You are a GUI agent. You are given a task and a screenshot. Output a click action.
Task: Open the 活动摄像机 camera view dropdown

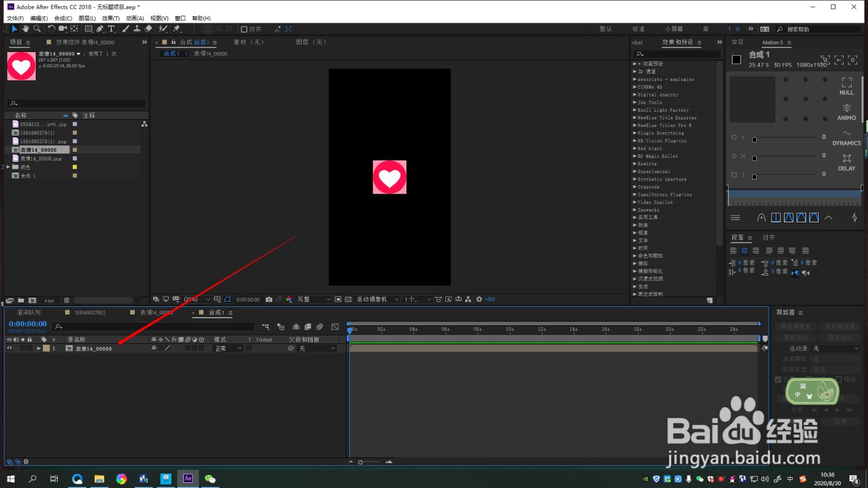377,299
